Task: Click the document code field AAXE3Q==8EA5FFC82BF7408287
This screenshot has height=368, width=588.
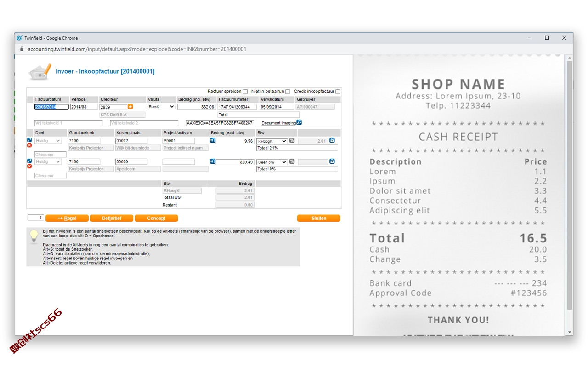Action: [220, 123]
